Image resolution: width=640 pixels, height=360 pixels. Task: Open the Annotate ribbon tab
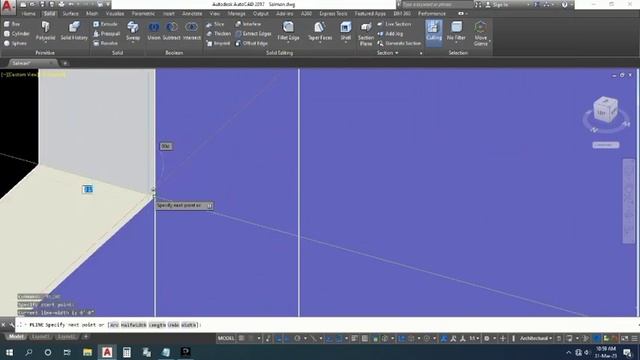[x=192, y=14]
